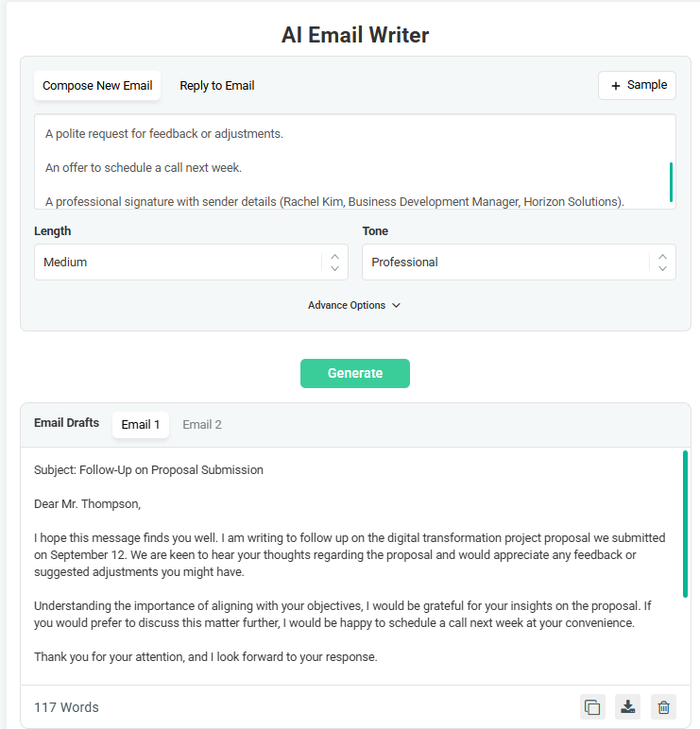This screenshot has height=729, width=700.
Task: Open the Email 2 draft tab
Action: 202,425
